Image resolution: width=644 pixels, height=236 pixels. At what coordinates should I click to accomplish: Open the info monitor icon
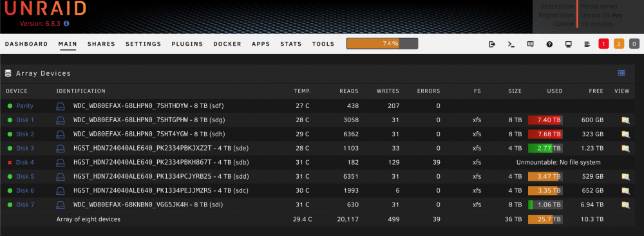569,44
